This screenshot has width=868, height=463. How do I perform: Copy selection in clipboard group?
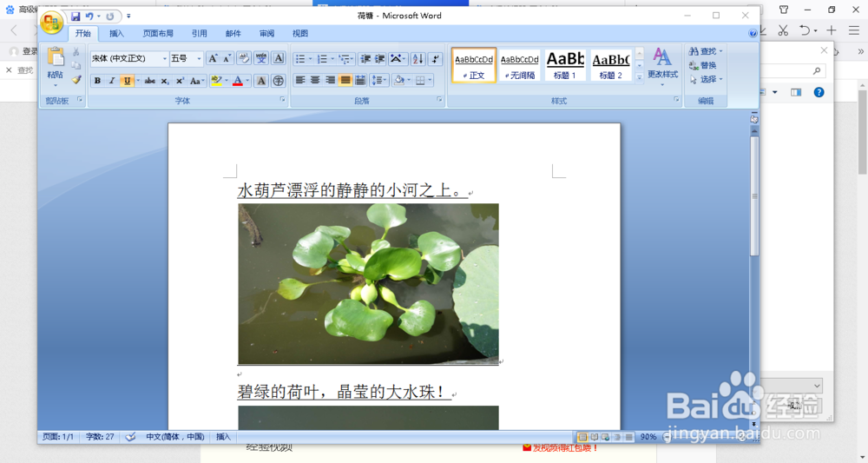point(76,65)
